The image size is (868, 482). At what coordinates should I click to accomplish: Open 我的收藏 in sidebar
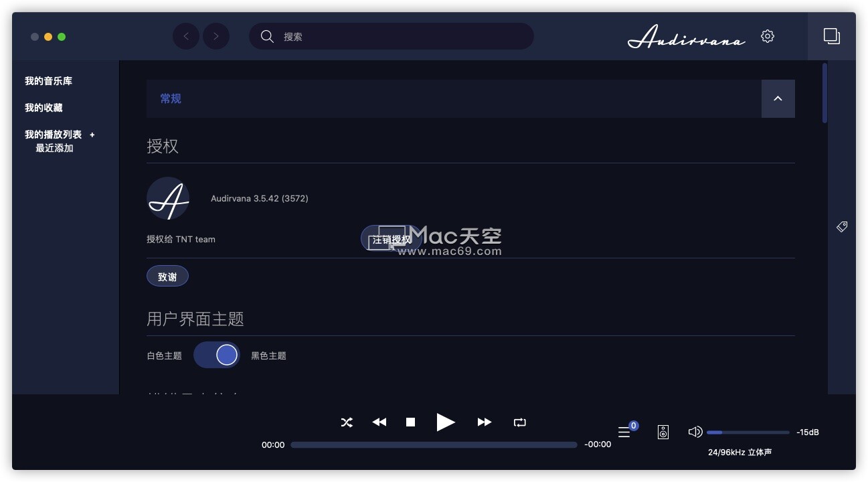[44, 108]
